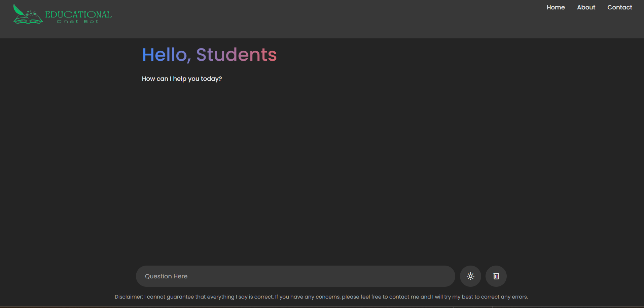Click the open book logo icon
Image resolution: width=644 pixels, height=308 pixels.
pyautogui.click(x=28, y=21)
